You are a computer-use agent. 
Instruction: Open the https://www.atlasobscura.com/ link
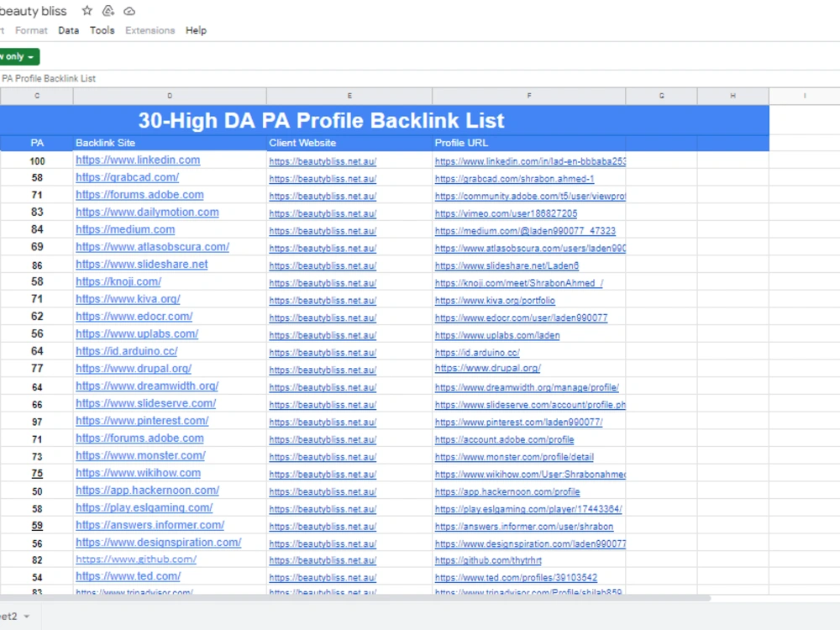[153, 247]
